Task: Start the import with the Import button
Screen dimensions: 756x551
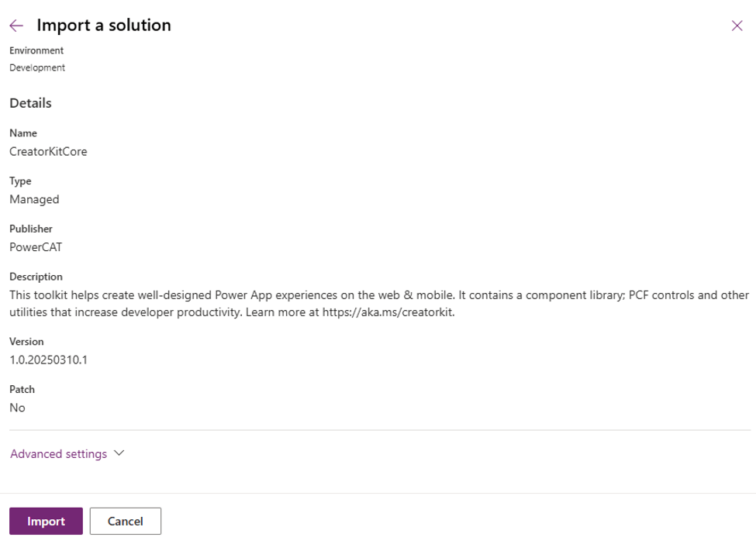Action: click(46, 521)
